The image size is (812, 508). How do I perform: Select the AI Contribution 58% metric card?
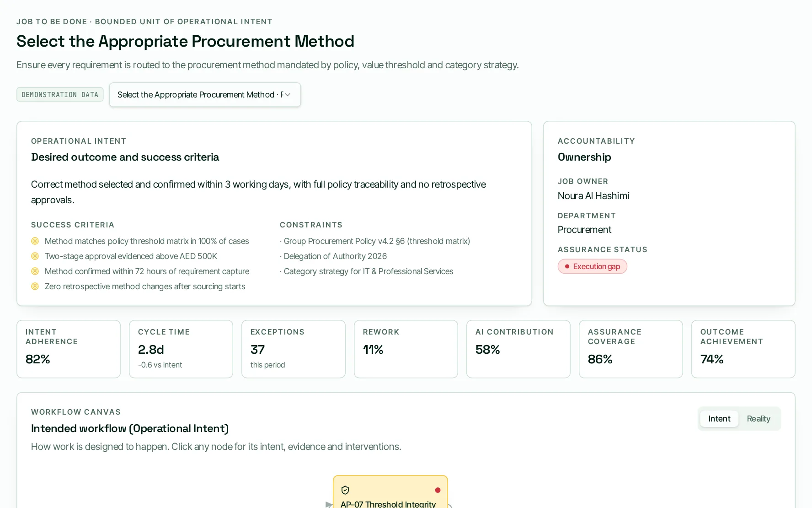518,349
